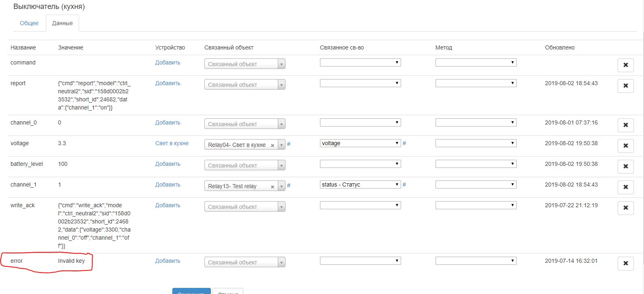Remove the channel_1 row via X icon
644x294 pixels.
[x=625, y=187]
